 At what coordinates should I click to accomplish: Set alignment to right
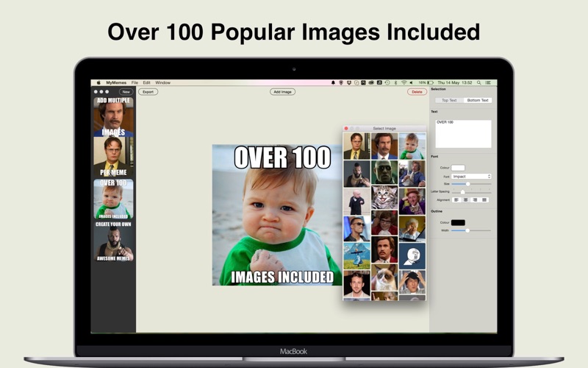point(475,199)
